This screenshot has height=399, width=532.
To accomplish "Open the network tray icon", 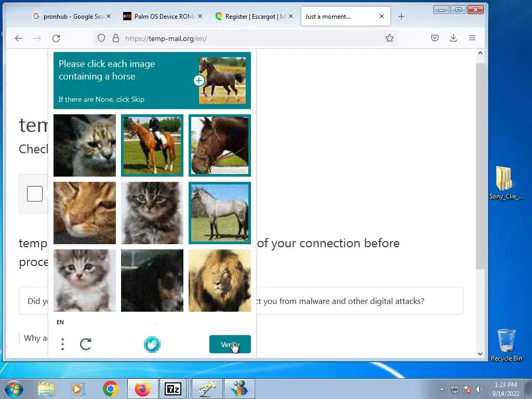I will [454, 389].
